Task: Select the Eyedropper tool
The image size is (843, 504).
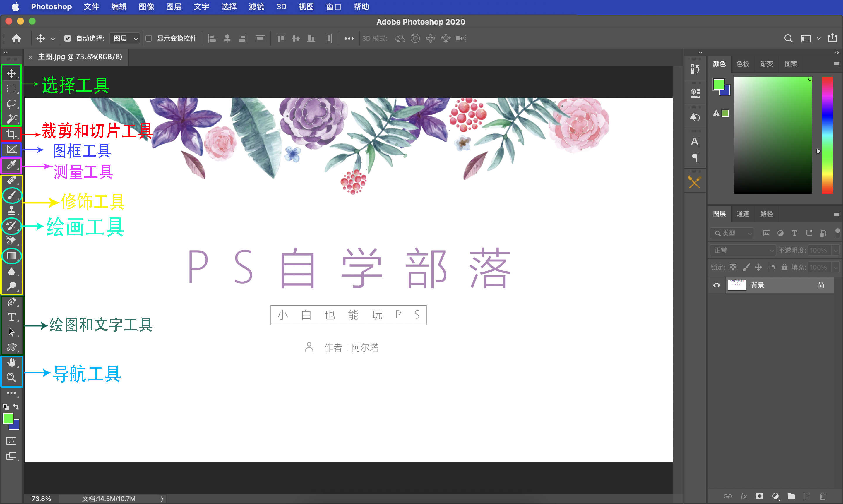Action: point(11,165)
